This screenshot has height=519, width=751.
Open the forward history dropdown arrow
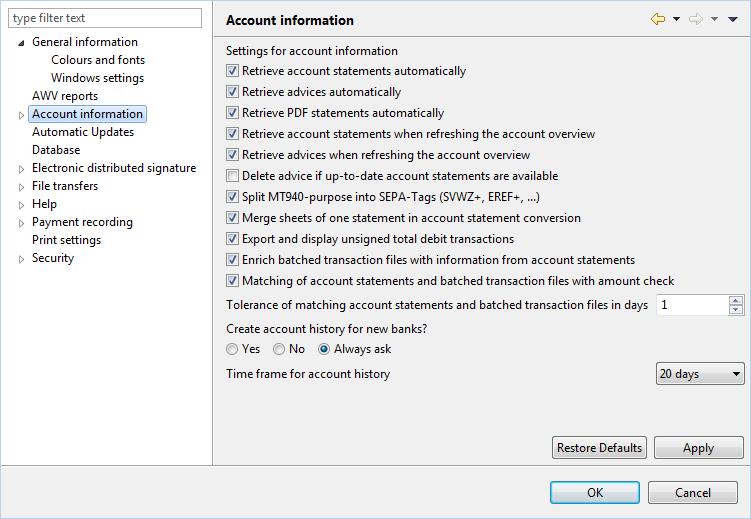pos(714,19)
